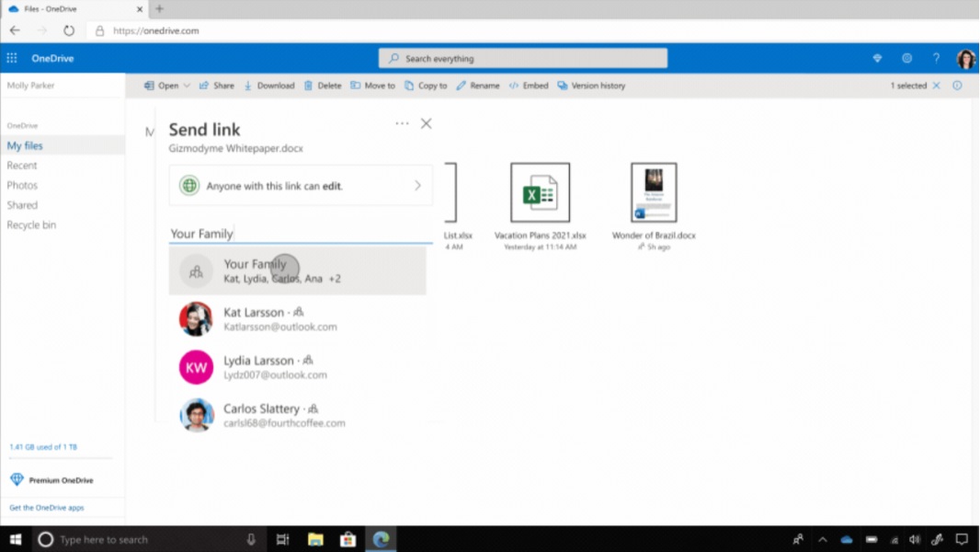Click the OneDrive header title
This screenshot has width=980, height=552.
pos(52,58)
